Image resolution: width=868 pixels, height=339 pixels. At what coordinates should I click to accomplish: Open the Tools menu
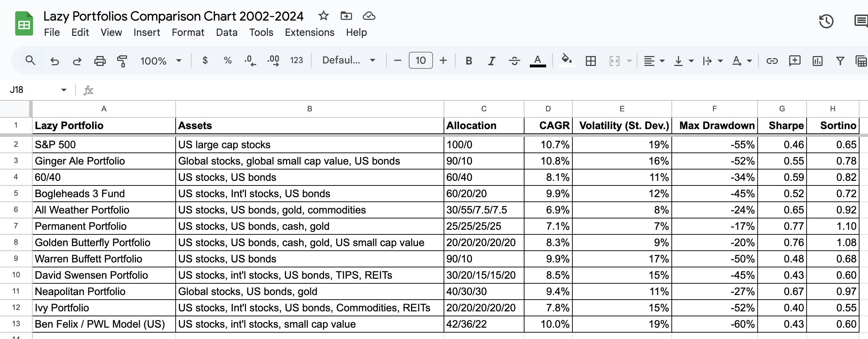(261, 32)
